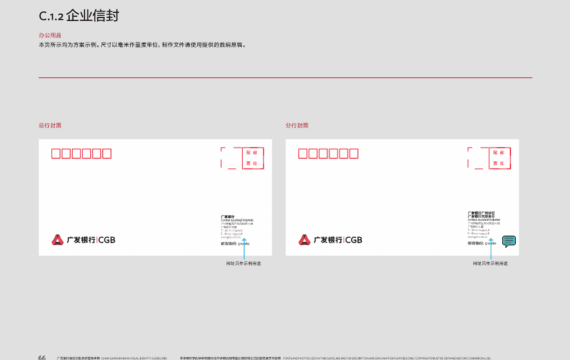Screen dimensions: 570x360
Task: Select the caption under the 分行封面 envelope arrow
Action: click(x=490, y=263)
